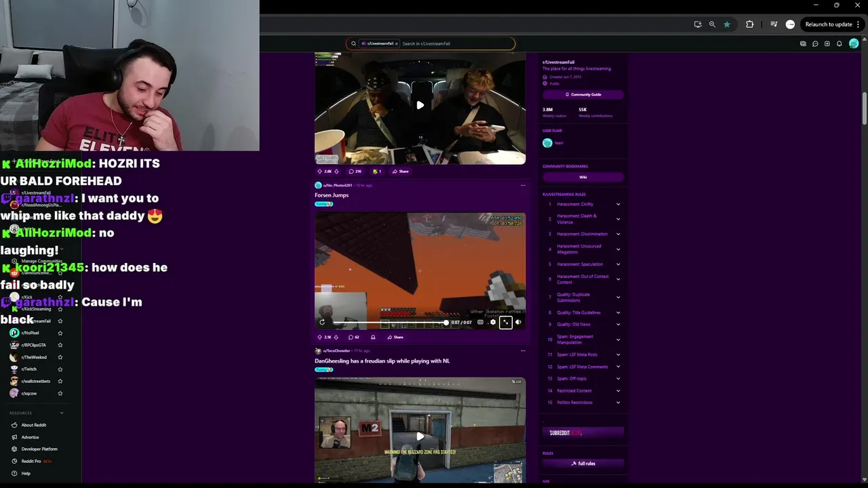This screenshot has height=488, width=868.
Task: Expand rule 1 Harassment: Civility
Action: coord(618,204)
